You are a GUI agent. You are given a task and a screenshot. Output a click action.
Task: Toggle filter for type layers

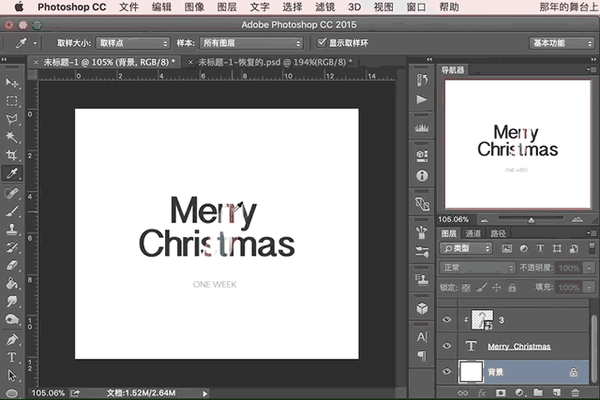(540, 248)
